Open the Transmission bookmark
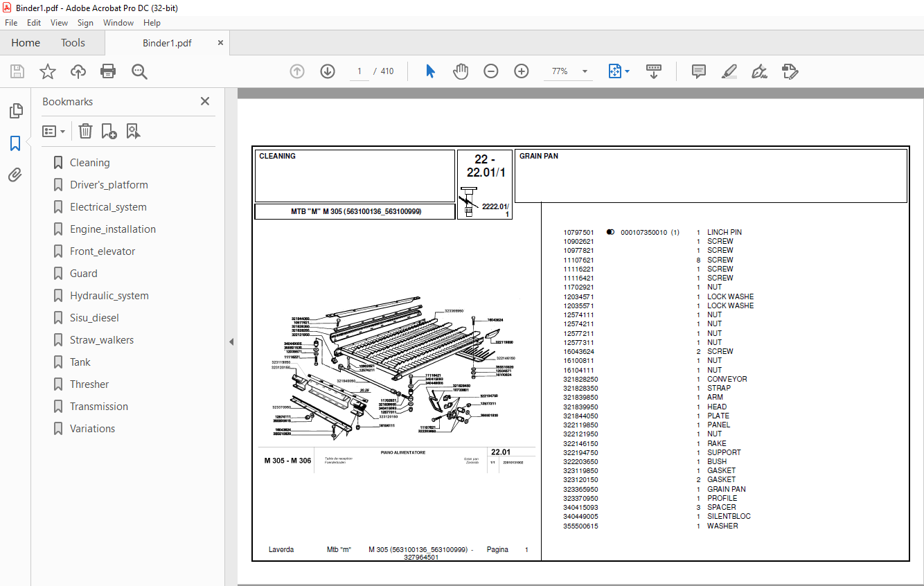Image resolution: width=924 pixels, height=586 pixels. 99,407
